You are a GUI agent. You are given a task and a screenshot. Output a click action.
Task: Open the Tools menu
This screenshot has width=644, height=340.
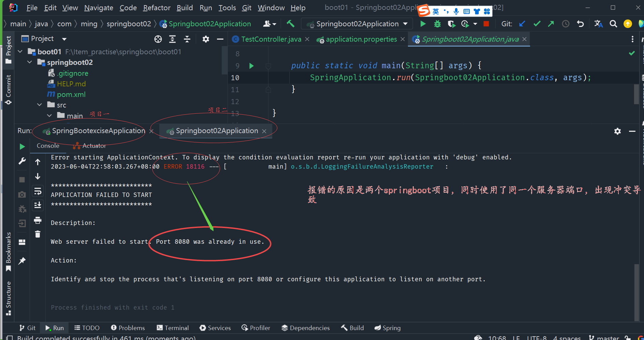(227, 8)
